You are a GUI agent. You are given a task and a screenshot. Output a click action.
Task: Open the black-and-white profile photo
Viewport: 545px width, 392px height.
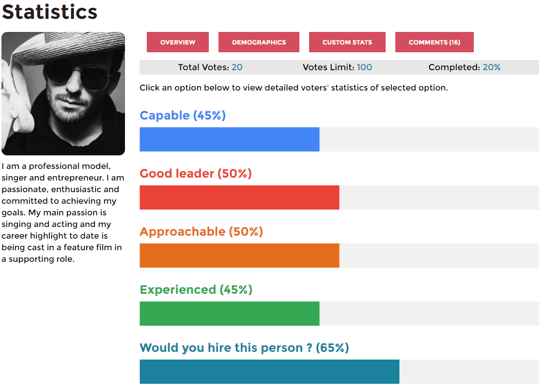click(63, 93)
